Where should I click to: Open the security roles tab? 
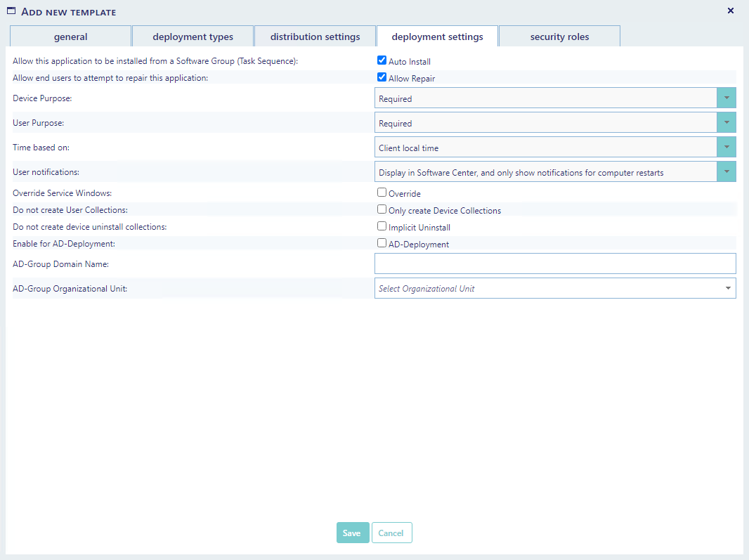(559, 37)
